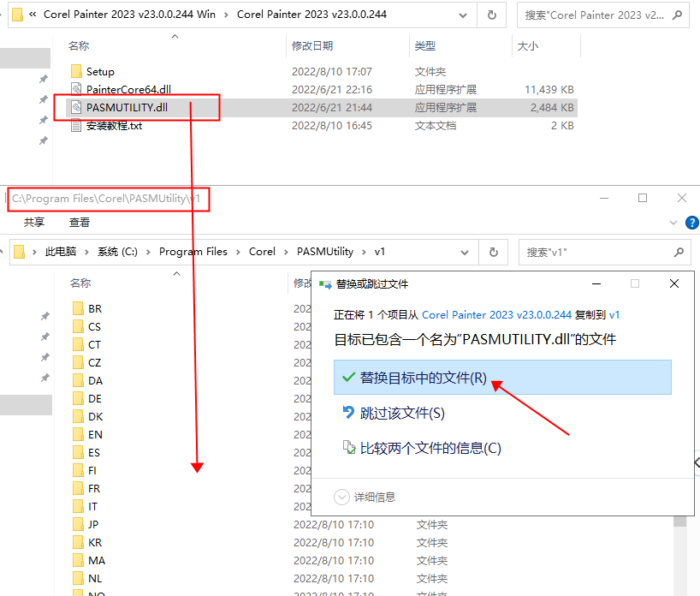Click 比较两个文件的信息(C) option
This screenshot has width=700, height=596.
pos(430,448)
